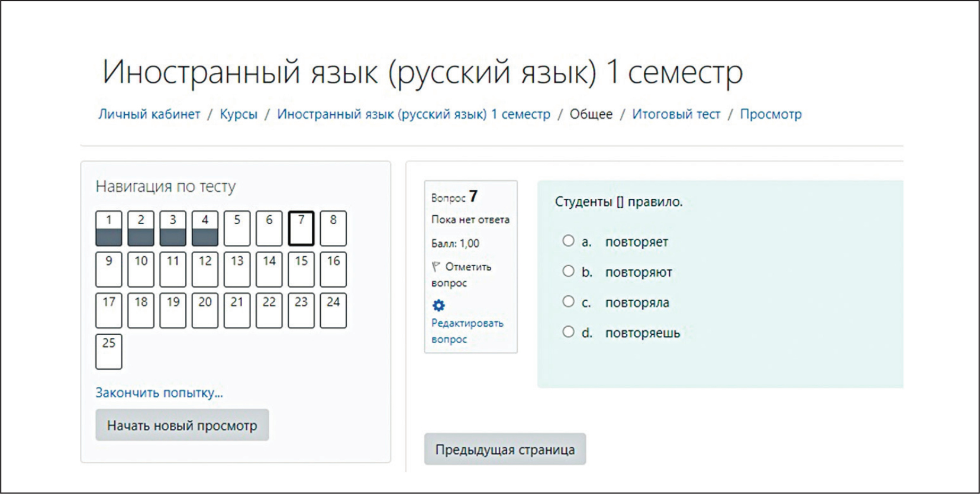Open Итоговый тест breadcrumb link
Screen dimensions: 980x494
click(676, 114)
